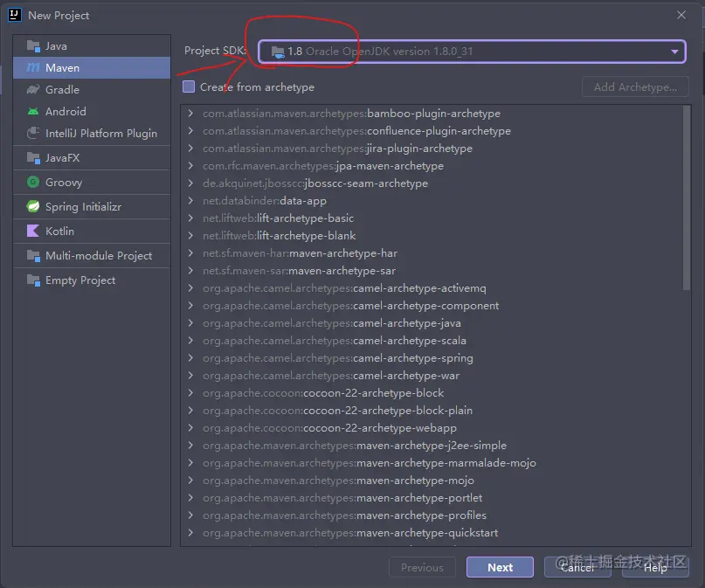Select camel-archetype-spring row
Screen dimensions: 705x588
click(x=432, y=358)
